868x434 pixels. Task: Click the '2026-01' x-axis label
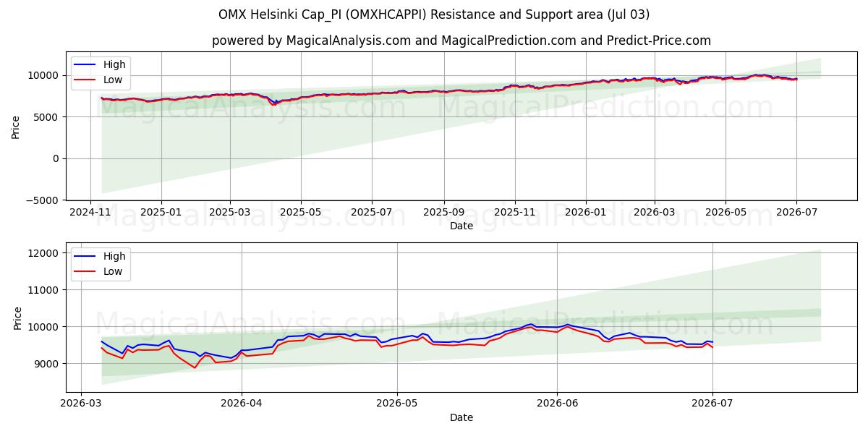click(x=585, y=213)
